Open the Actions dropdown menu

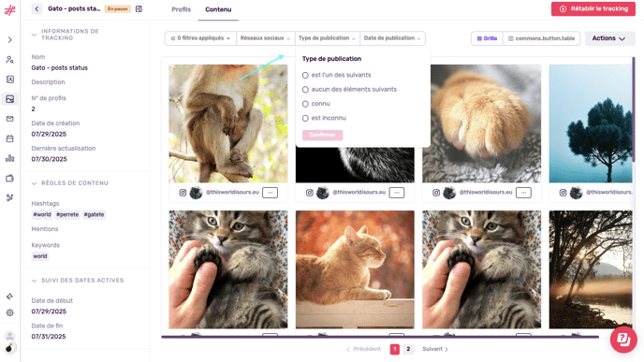coord(609,38)
